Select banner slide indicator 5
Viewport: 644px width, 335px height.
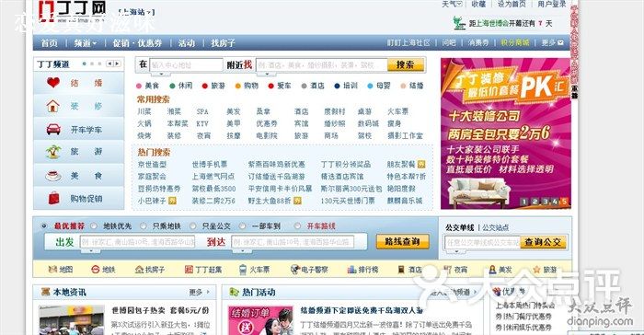[564, 202]
